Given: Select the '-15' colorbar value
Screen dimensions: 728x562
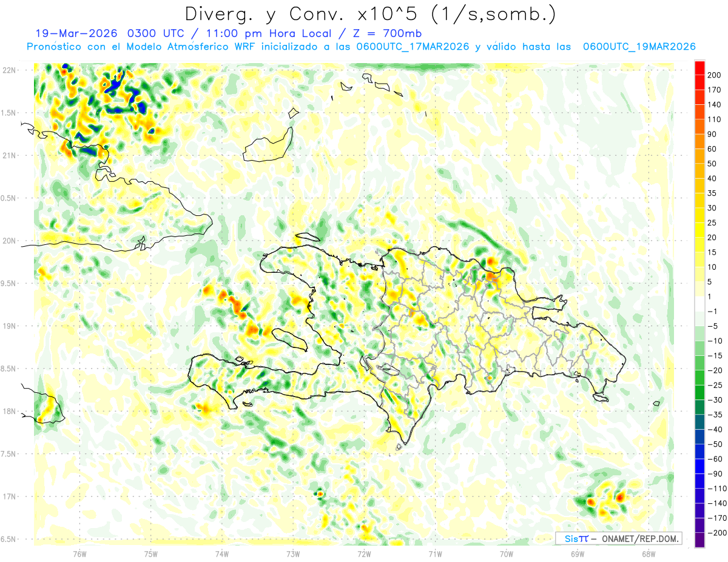Looking at the screenshot, I should point(716,356).
